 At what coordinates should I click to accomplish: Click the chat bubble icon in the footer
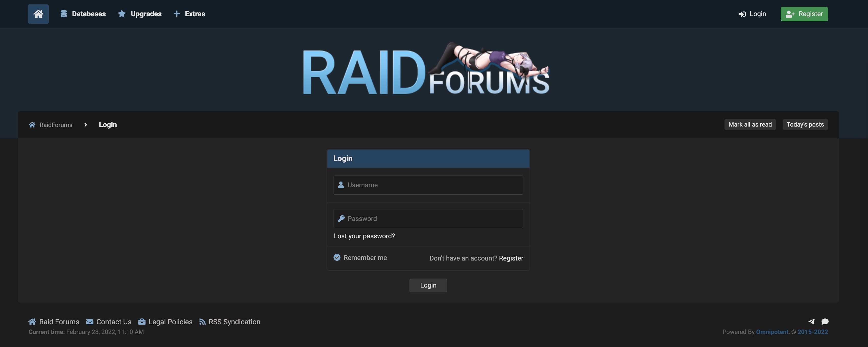[x=825, y=322]
